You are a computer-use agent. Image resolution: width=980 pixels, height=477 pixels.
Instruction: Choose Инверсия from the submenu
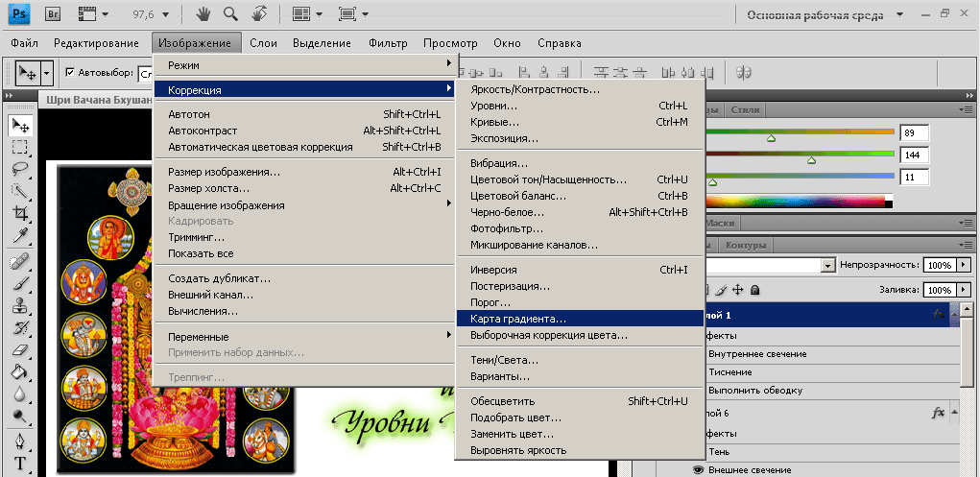coord(580,270)
